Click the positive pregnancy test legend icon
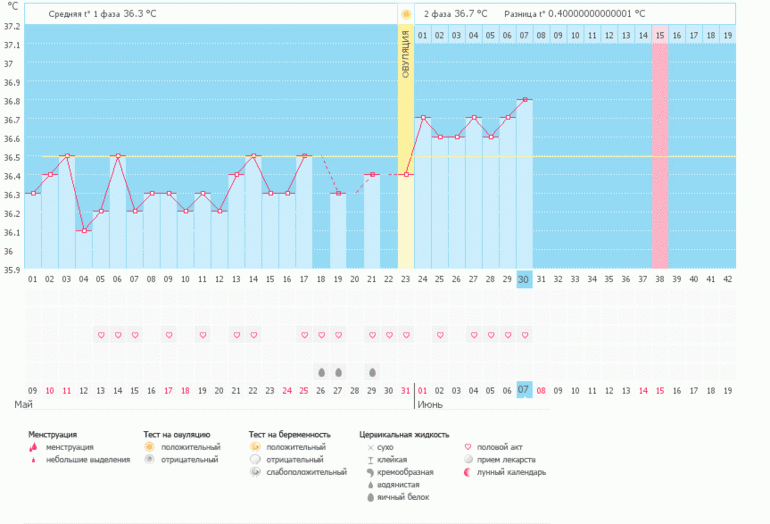This screenshot has width=770, height=524. [x=255, y=447]
